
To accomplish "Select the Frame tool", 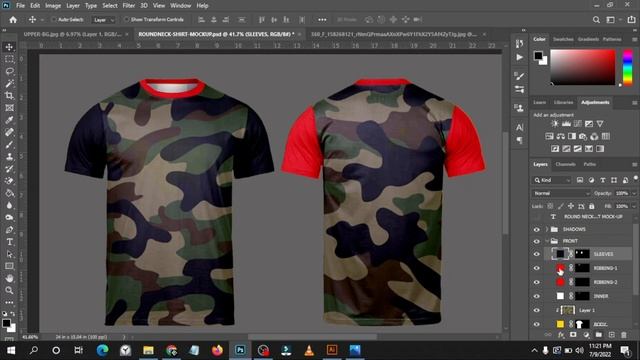I will 9,108.
